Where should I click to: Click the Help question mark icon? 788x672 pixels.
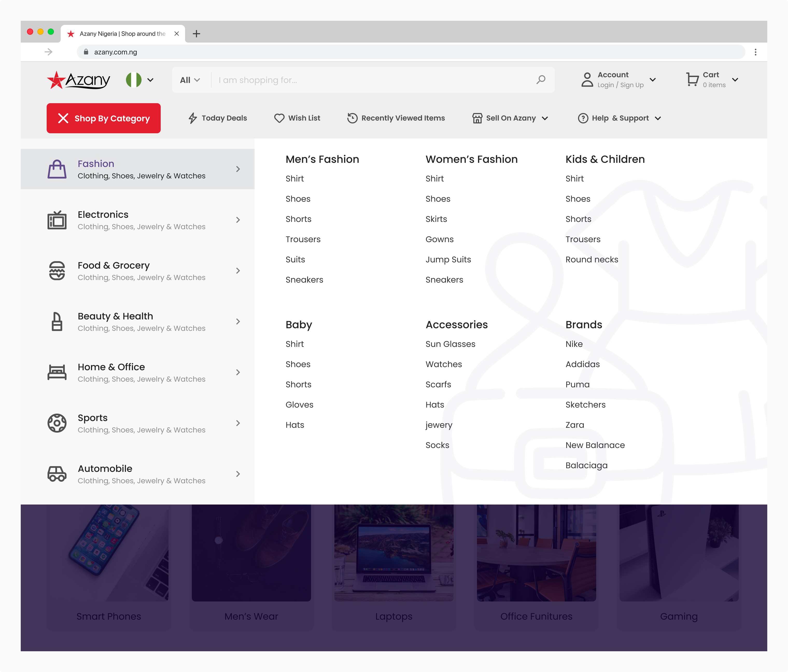583,118
